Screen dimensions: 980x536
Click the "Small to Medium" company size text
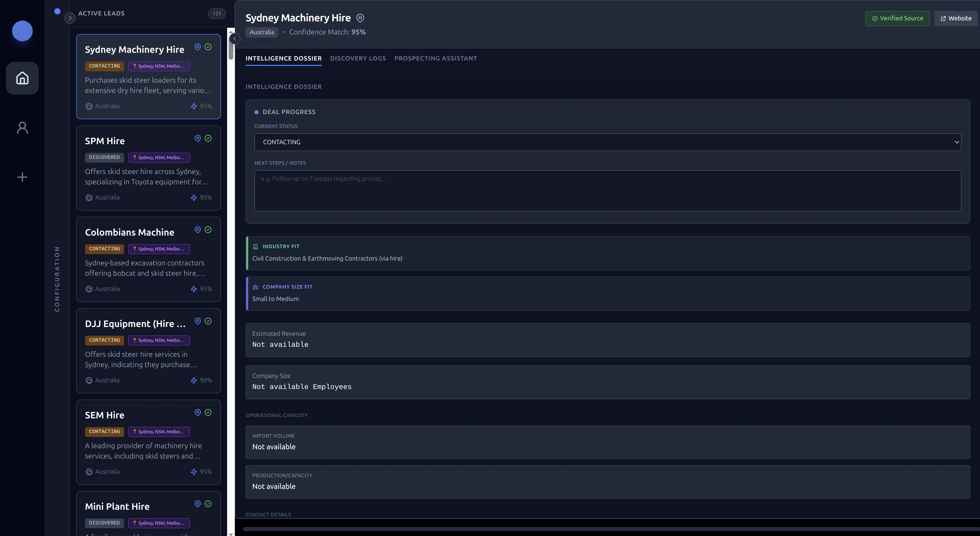(276, 299)
